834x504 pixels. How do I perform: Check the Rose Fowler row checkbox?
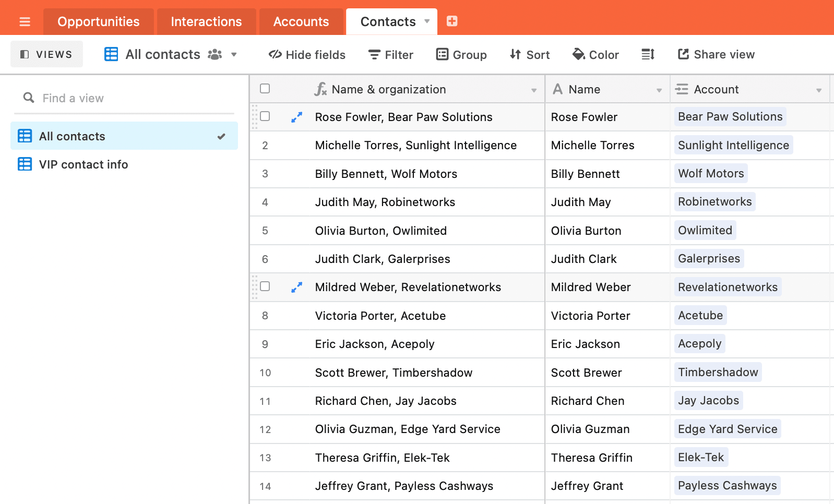click(265, 116)
